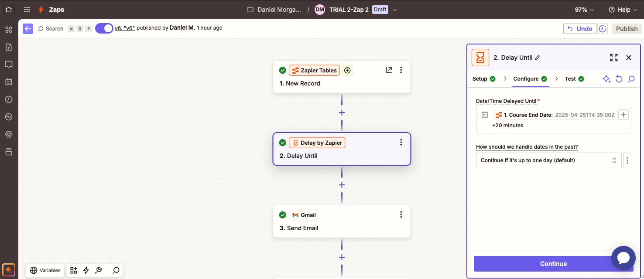
Task: Click the plus-circle icon on Zapier Tables step
Action: point(347,70)
